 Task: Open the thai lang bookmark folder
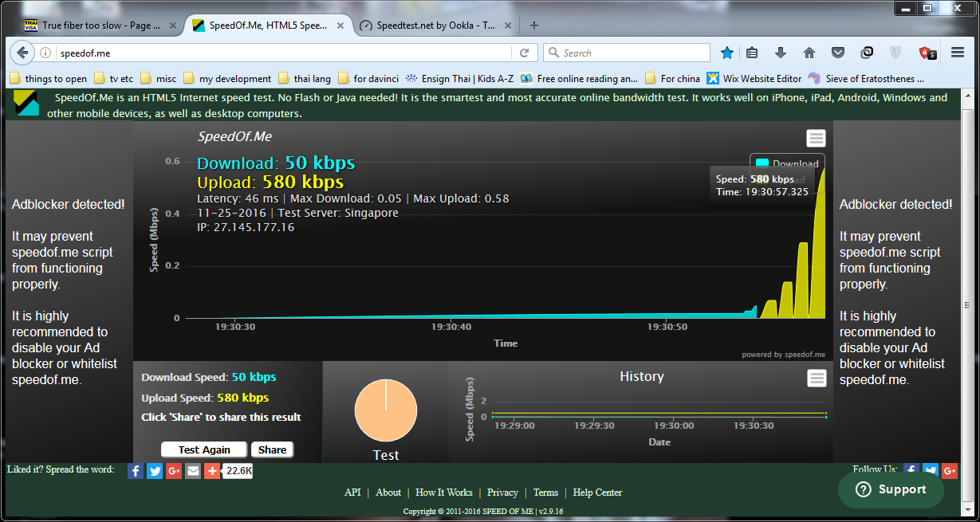tap(305, 78)
